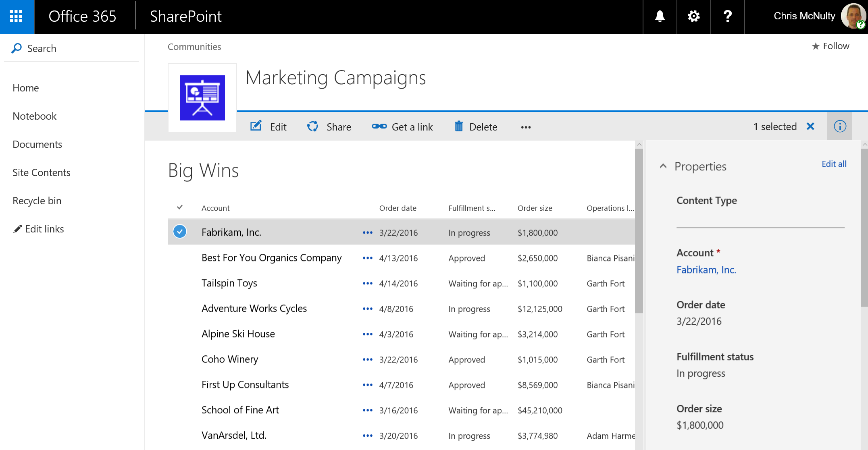Select all rows with the header checkmark
Image resolution: width=868 pixels, height=450 pixels.
(x=180, y=207)
